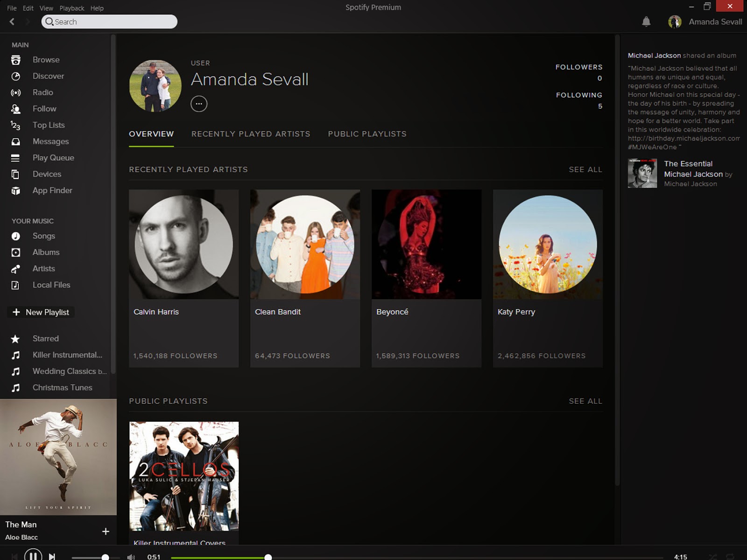The height and width of the screenshot is (560, 747).
Task: Open Beyoncé artist card
Action: point(427,278)
